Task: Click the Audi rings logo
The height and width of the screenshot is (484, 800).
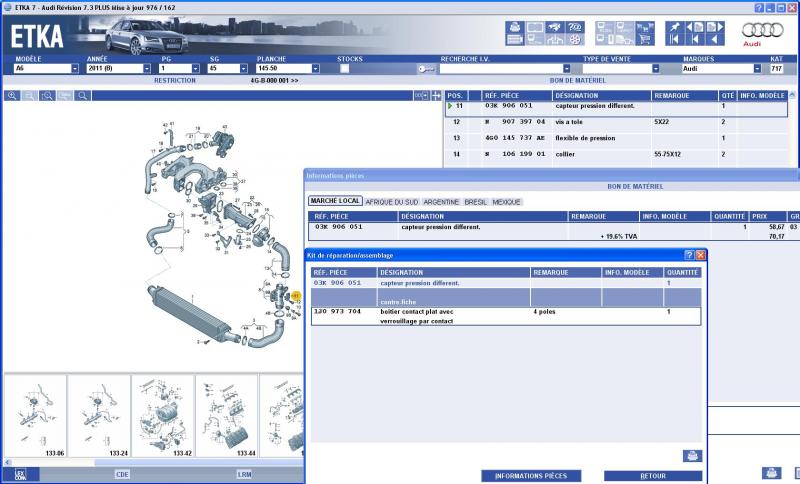Action: (x=762, y=30)
